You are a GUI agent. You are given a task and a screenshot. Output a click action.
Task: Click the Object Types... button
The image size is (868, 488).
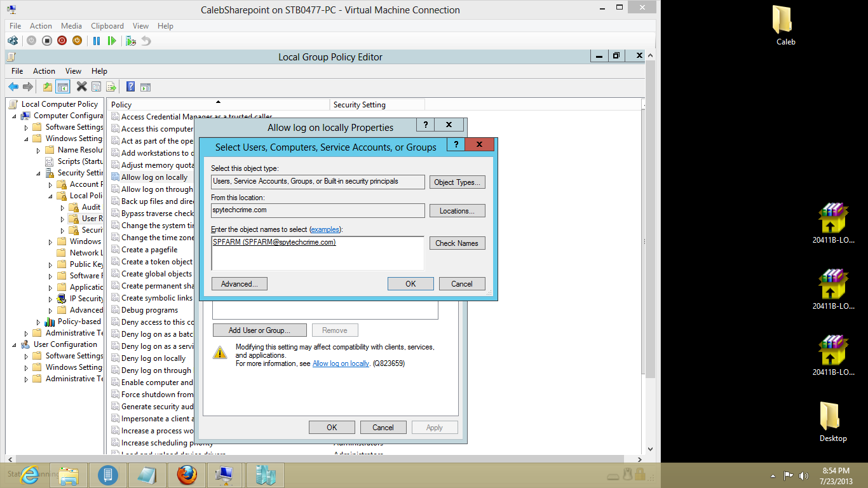click(x=458, y=182)
